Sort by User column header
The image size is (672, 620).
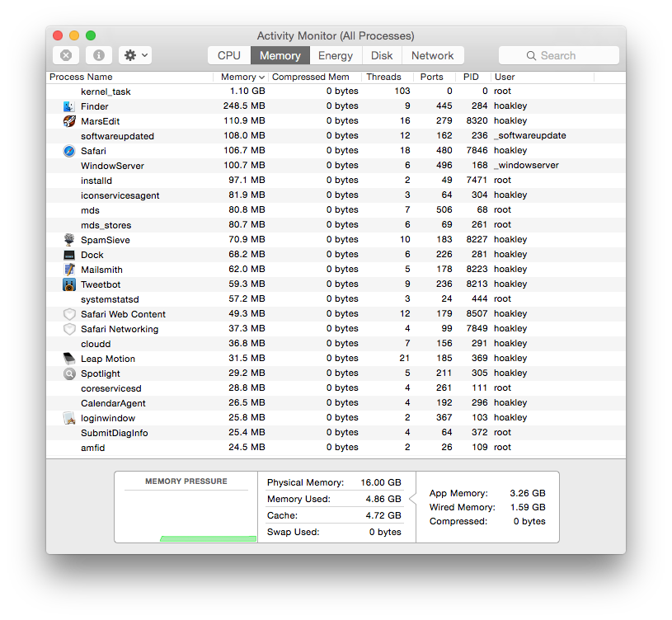point(543,77)
